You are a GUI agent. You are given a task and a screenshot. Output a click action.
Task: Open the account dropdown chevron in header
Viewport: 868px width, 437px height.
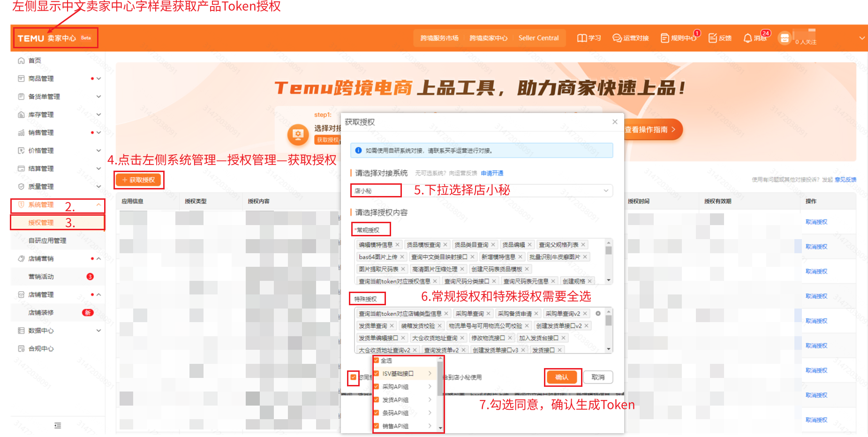coord(862,38)
